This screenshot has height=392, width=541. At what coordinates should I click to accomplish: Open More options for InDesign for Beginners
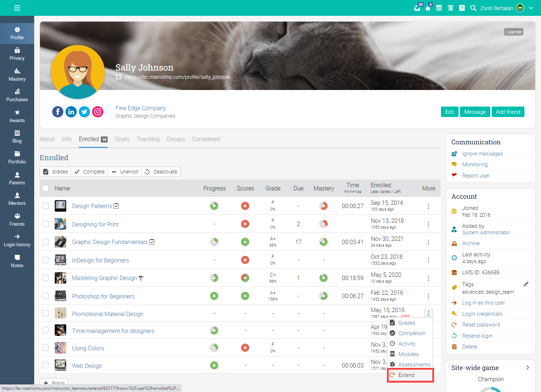click(x=428, y=260)
